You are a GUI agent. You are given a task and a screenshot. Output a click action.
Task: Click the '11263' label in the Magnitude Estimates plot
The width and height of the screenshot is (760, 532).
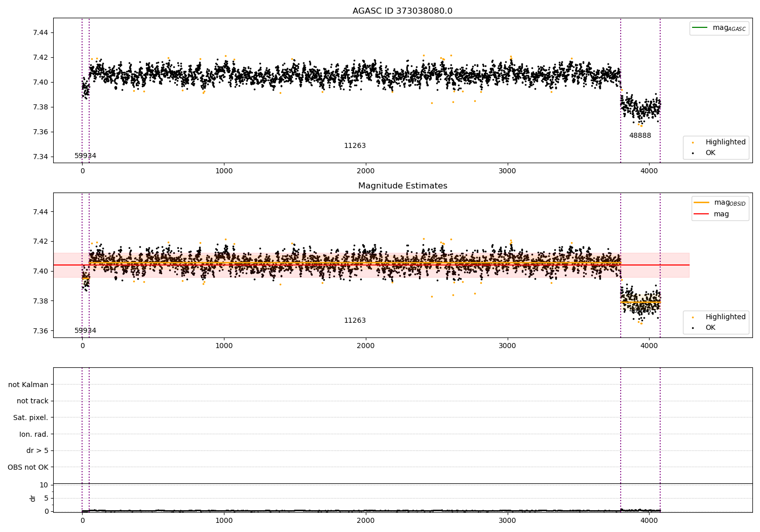355,321
